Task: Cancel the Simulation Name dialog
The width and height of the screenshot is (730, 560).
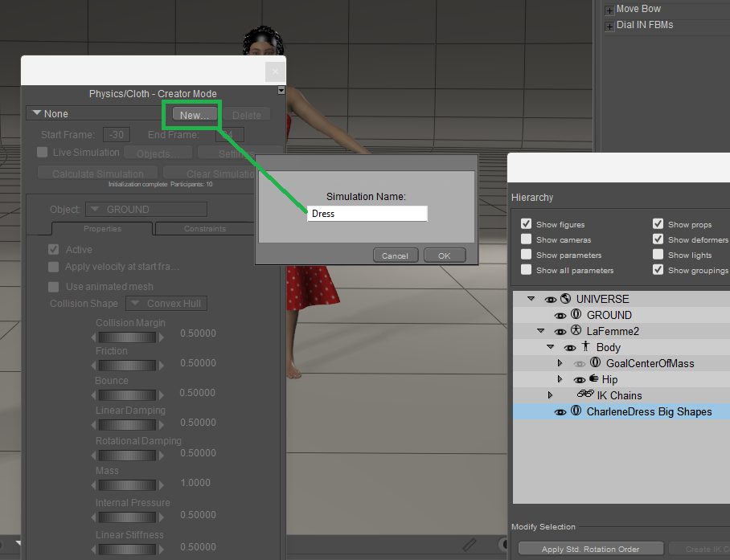Action: 395,255
